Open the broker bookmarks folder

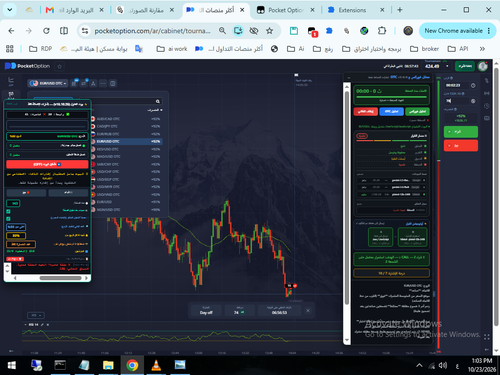(x=424, y=49)
